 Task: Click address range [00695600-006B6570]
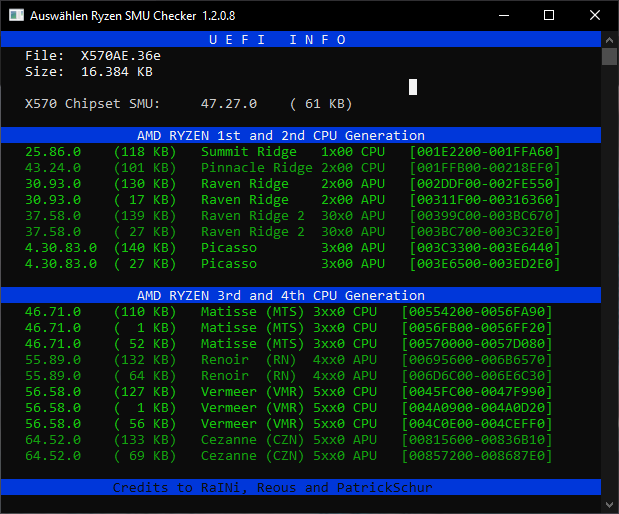(476, 360)
